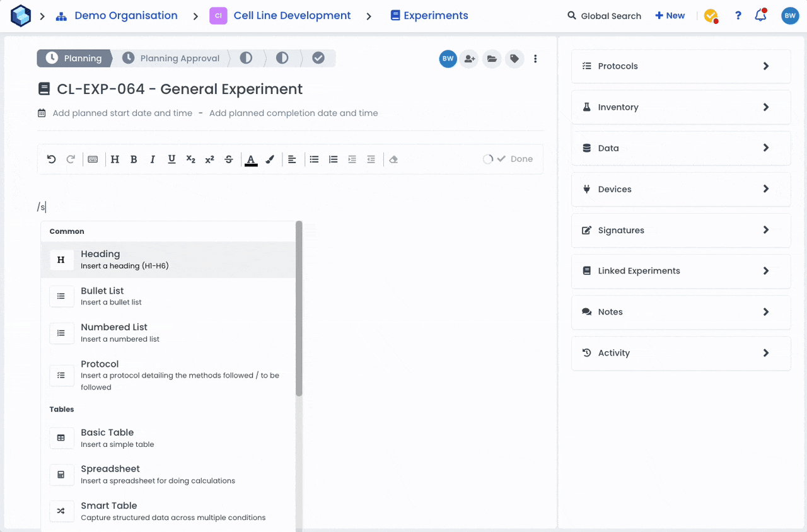Viewport: 807px width, 532px height.
Task: Open the Experiments breadcrumb
Action: click(429, 16)
